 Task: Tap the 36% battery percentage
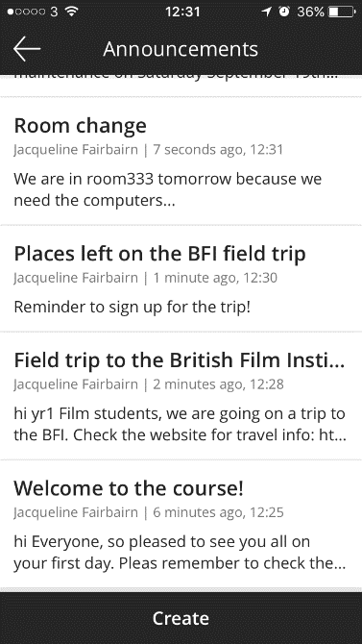[310, 12]
